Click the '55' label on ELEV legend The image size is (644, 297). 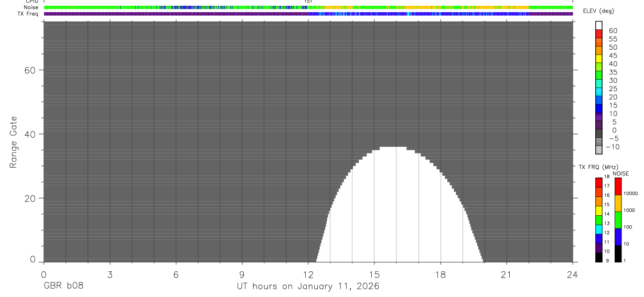(613, 39)
